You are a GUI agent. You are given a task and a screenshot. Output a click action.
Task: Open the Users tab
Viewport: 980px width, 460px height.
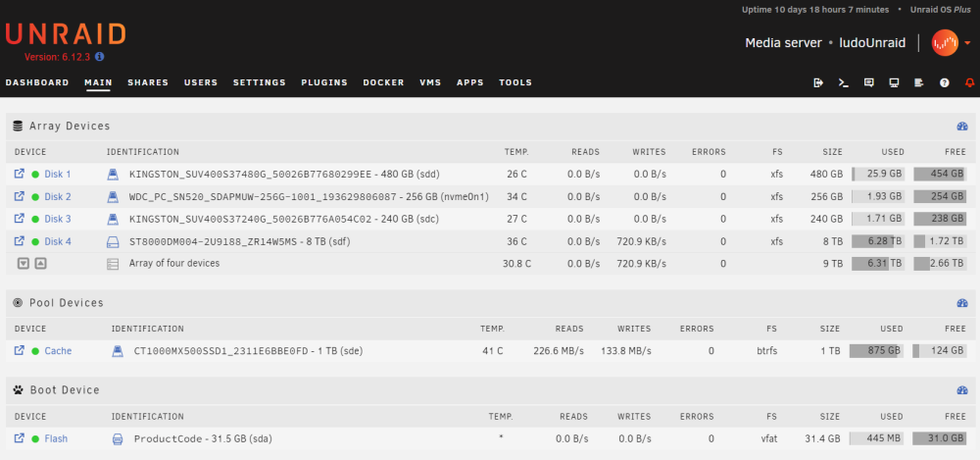click(x=201, y=82)
